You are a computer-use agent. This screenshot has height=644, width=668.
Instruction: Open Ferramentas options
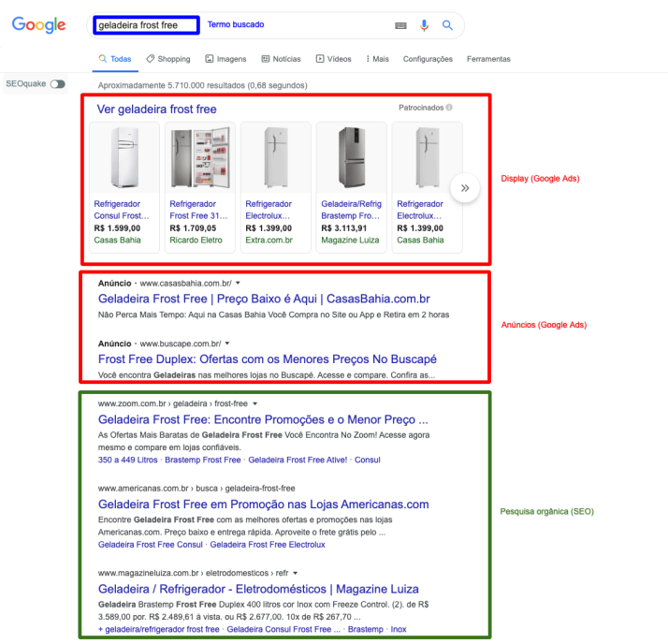[x=488, y=59]
